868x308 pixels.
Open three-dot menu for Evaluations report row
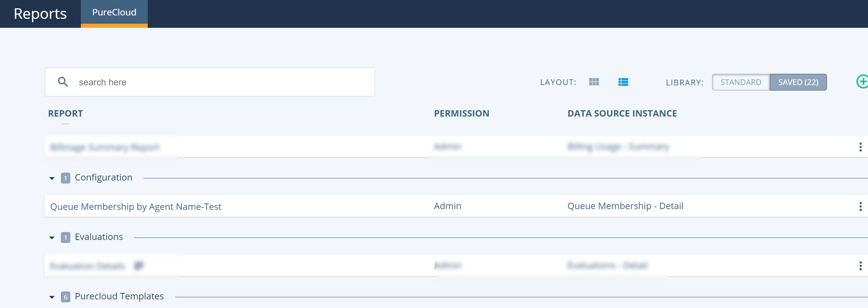point(860,266)
